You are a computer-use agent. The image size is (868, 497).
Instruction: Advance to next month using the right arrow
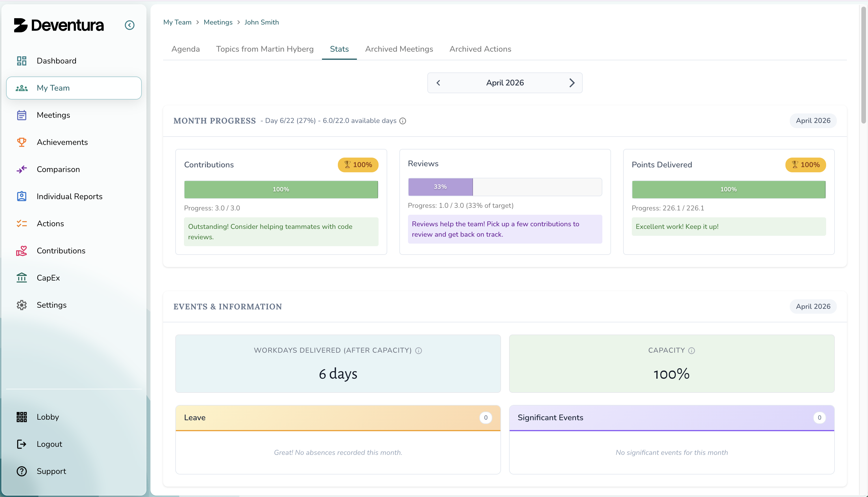(572, 83)
